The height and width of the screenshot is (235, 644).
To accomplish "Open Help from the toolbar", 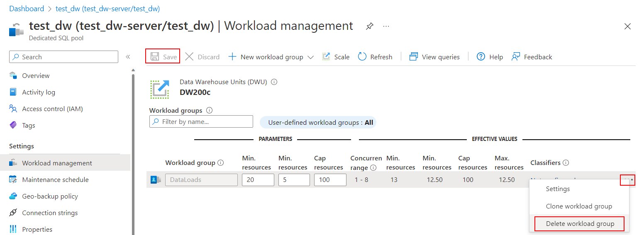I will (490, 57).
